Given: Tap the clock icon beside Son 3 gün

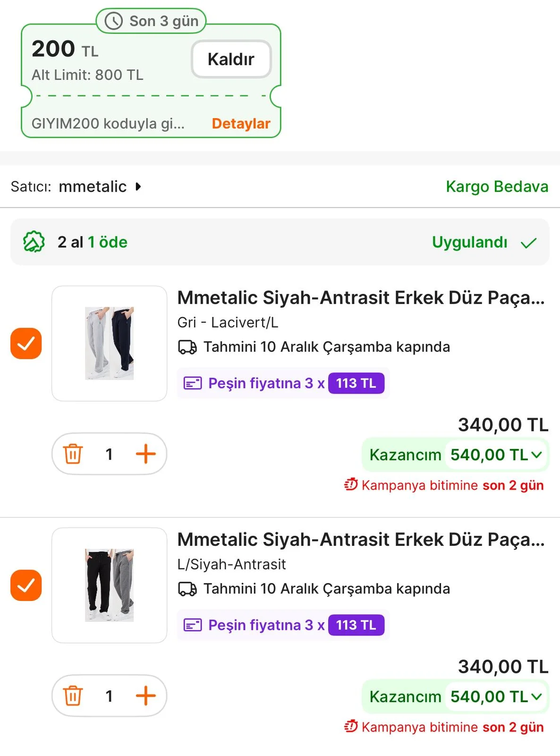Looking at the screenshot, I should coord(114,21).
